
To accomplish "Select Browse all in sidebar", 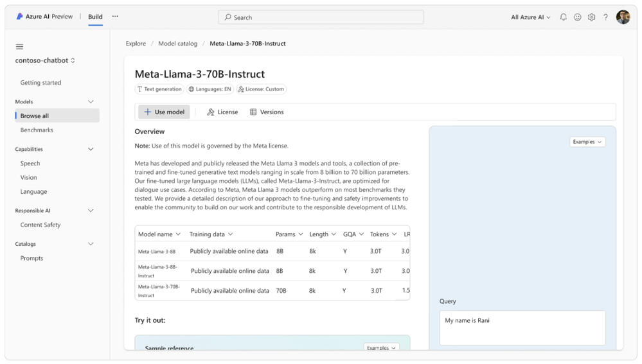I will 57,116.
